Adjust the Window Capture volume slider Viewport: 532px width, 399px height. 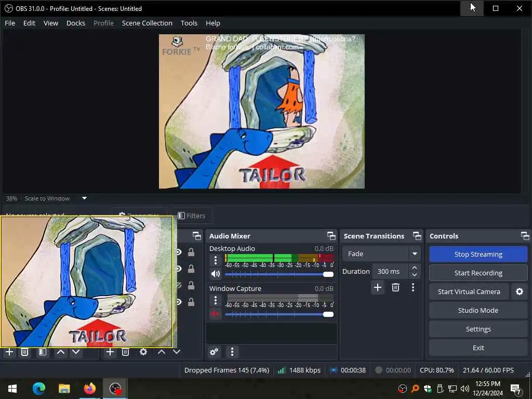coord(279,314)
